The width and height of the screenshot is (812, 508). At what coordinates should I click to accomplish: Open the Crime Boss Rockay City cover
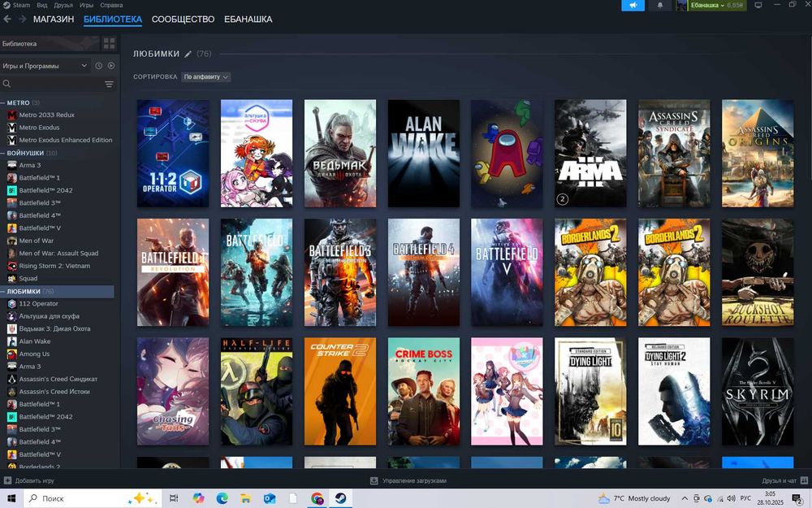(x=424, y=392)
